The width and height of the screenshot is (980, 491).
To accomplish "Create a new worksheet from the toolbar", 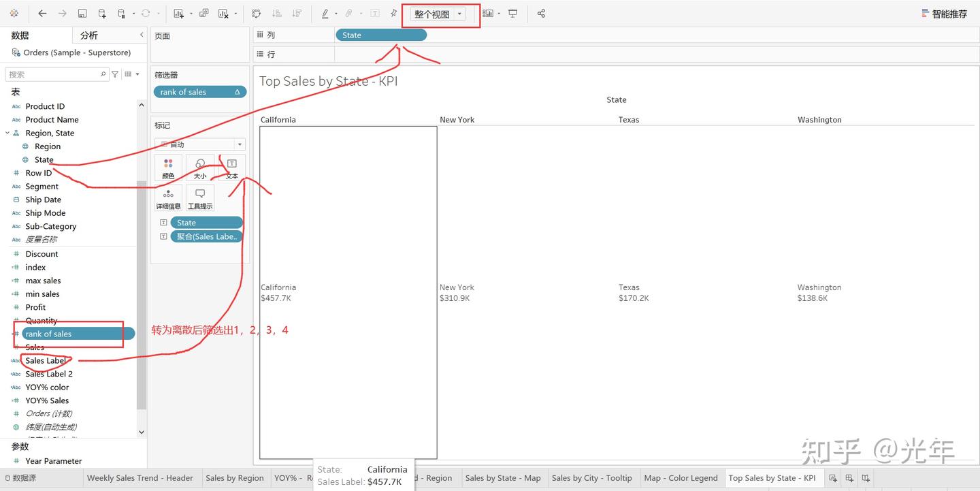I will 179,14.
